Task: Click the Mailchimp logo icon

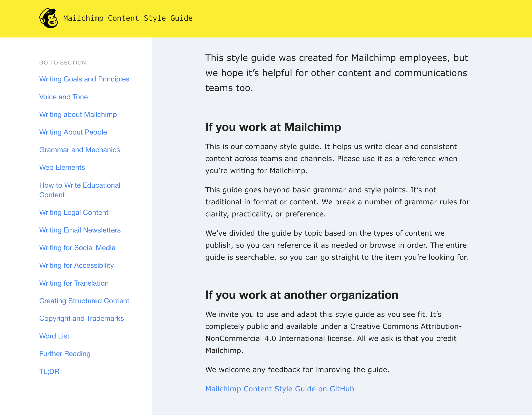Action: click(48, 18)
